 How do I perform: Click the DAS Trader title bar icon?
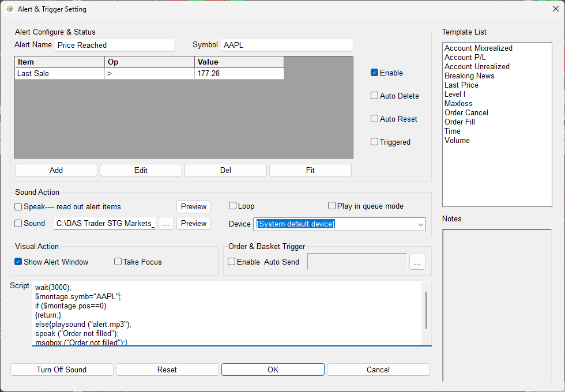click(x=10, y=9)
